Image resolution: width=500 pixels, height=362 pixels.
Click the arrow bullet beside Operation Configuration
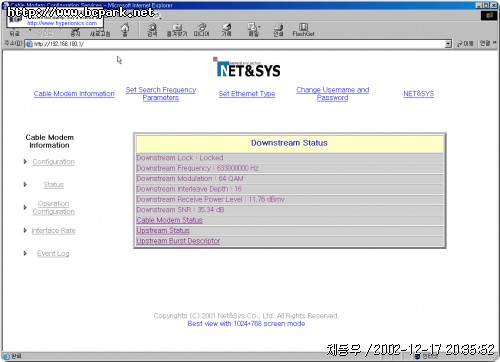[25, 207]
